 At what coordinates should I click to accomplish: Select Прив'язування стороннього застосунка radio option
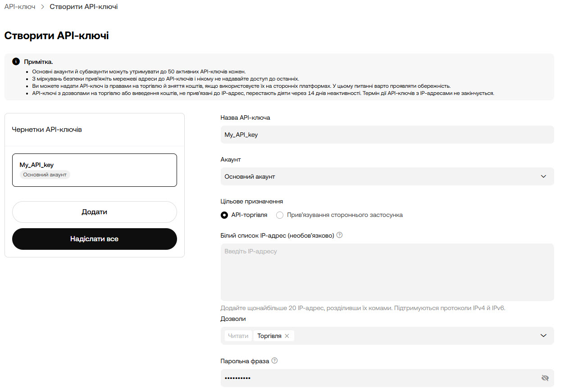(280, 215)
